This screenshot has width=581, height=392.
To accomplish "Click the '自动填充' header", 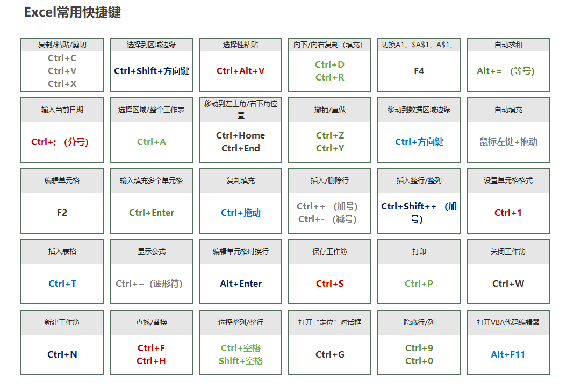I will click(508, 110).
